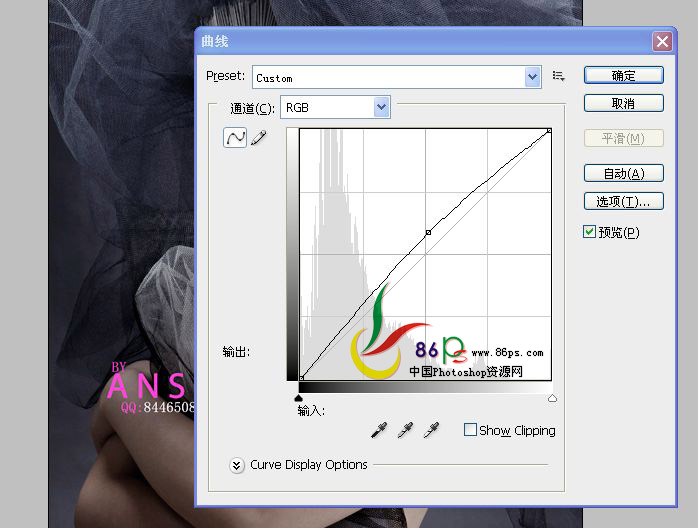The image size is (698, 528).
Task: Pick the black point eyedropper
Action: pos(379,430)
